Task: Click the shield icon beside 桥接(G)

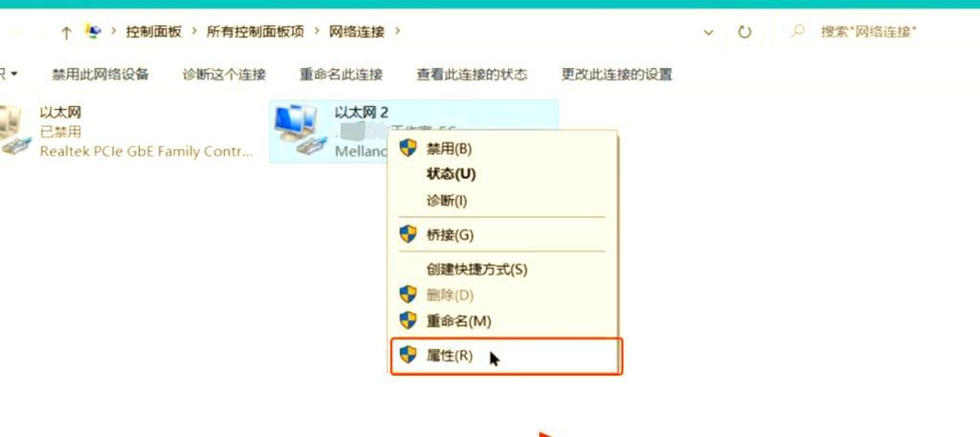Action: pyautogui.click(x=408, y=234)
